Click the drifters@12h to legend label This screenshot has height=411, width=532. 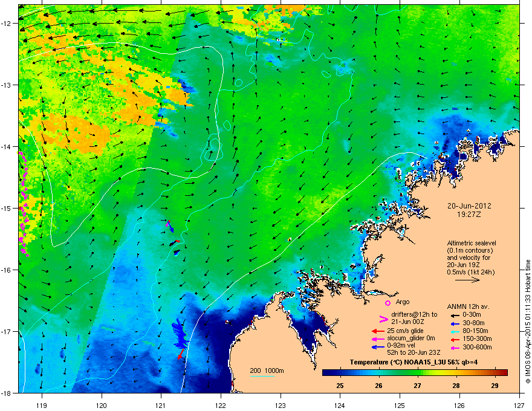tap(414, 315)
